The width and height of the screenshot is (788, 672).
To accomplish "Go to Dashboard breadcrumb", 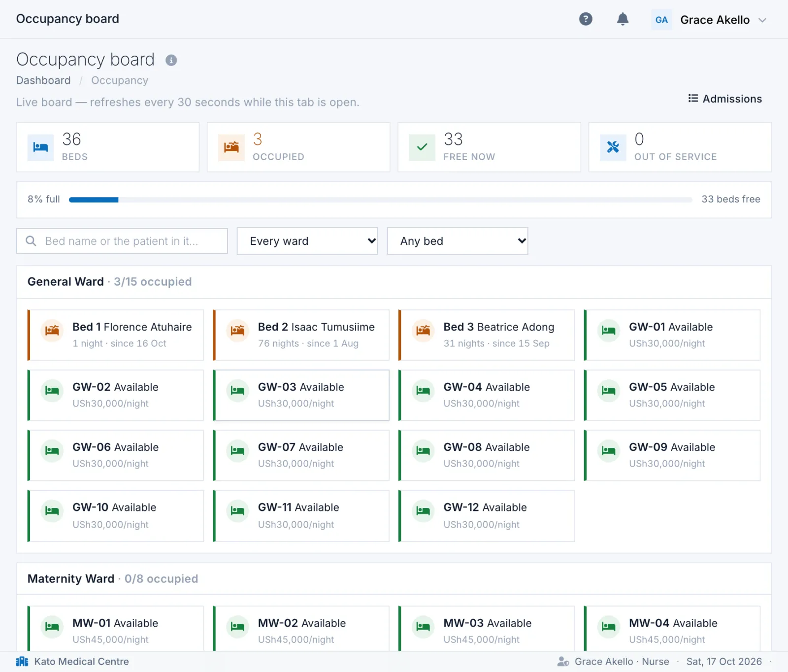I will point(43,80).
